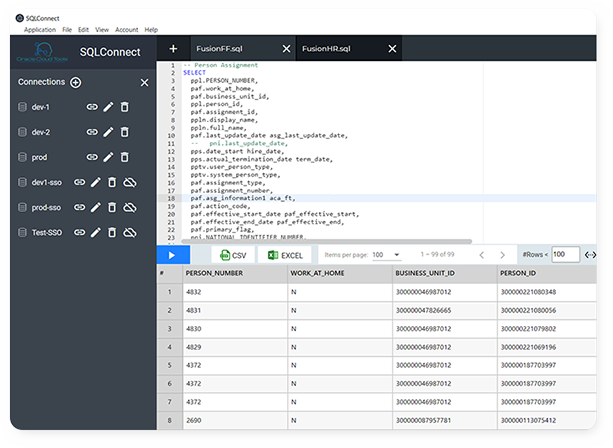This screenshot has height=448, width=613.
Task: Connect to dev1-sso using link icon
Action: tap(79, 182)
